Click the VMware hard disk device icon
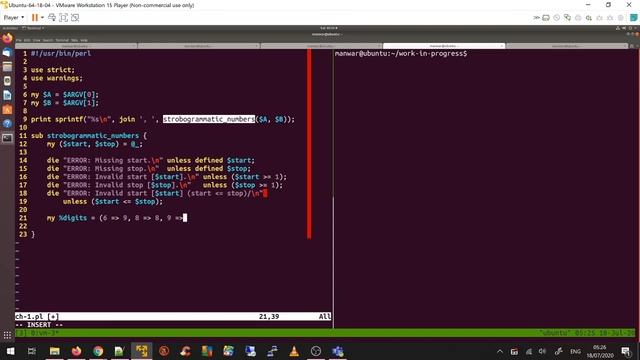The width and height of the screenshot is (640, 360). pos(546,18)
